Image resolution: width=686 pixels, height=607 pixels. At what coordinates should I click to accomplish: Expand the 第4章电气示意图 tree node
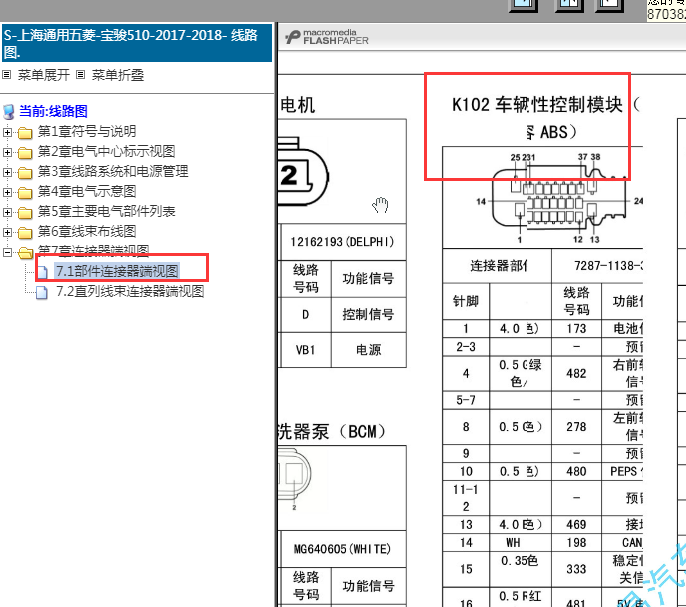(x=7, y=192)
